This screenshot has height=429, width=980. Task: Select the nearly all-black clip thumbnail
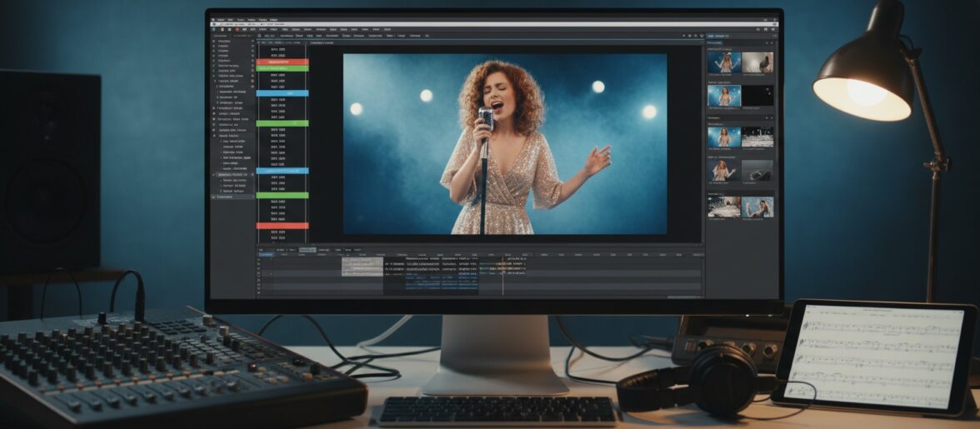[757, 96]
